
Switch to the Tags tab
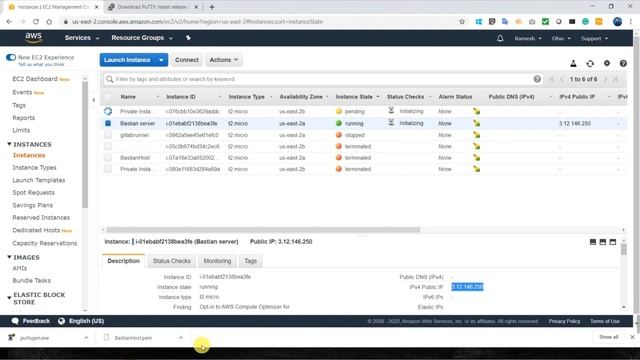click(x=251, y=261)
